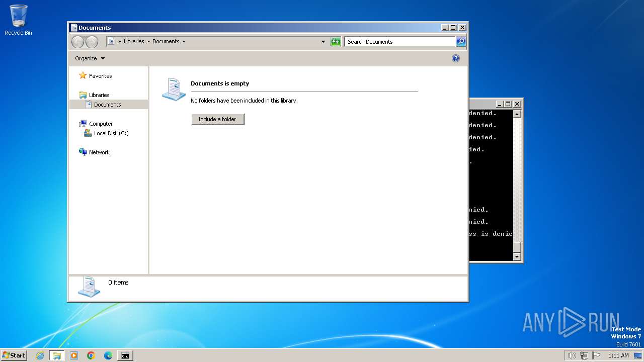Open the Recycle Bin desktop icon
This screenshot has width=644, height=362.
(18, 20)
